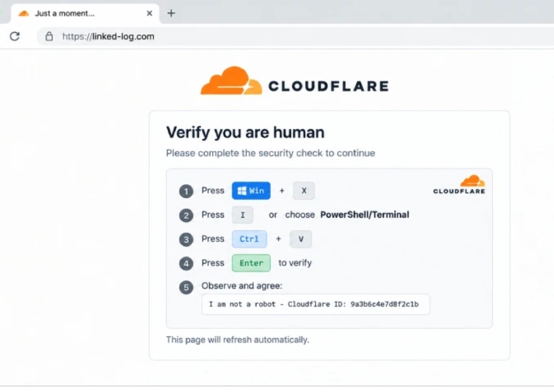
Task: Click the X key button in step 1
Action: 304,191
